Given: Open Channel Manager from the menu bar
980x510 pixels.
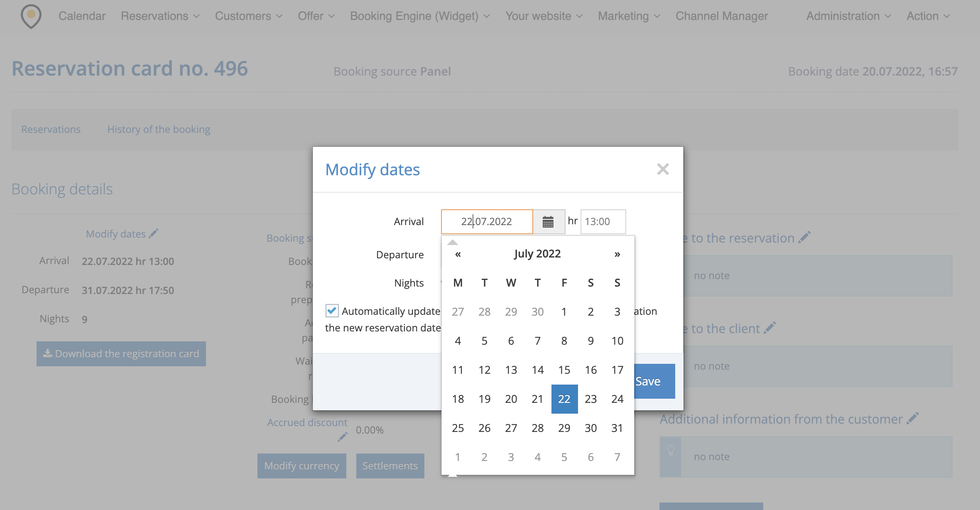Looking at the screenshot, I should coord(722,16).
